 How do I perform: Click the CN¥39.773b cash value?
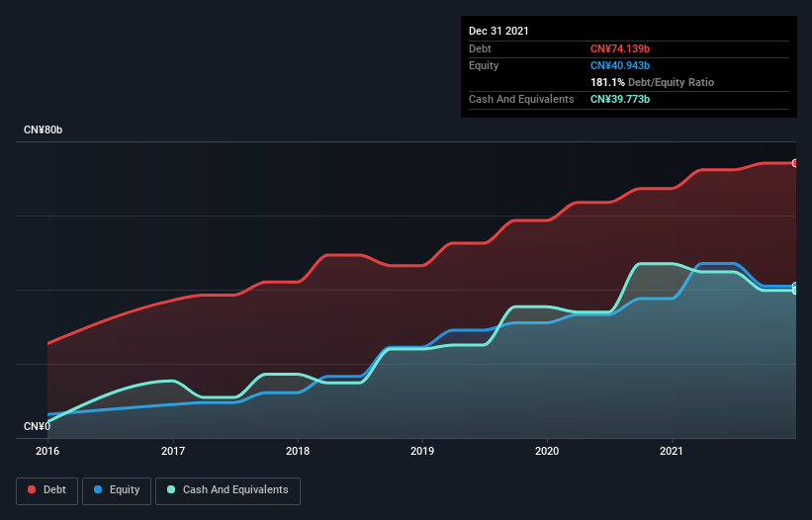620,99
